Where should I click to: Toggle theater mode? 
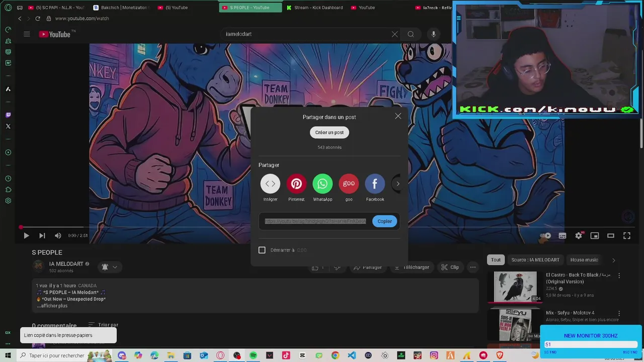611,235
